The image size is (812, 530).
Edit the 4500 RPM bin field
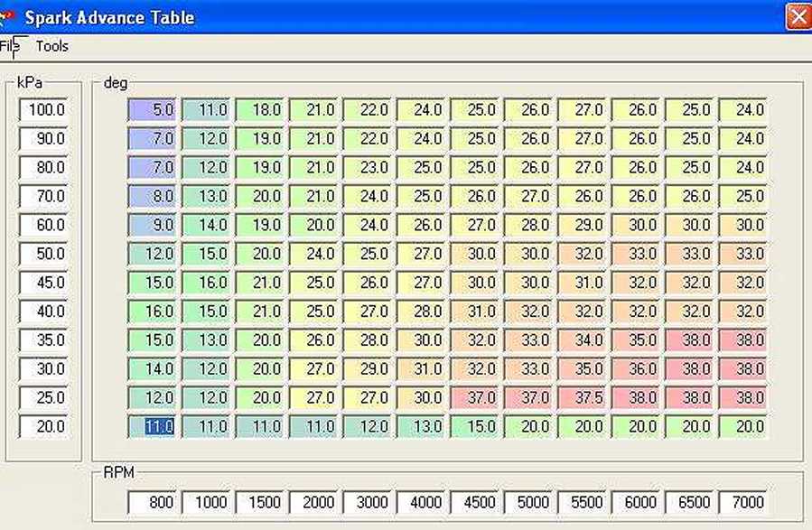click(476, 502)
